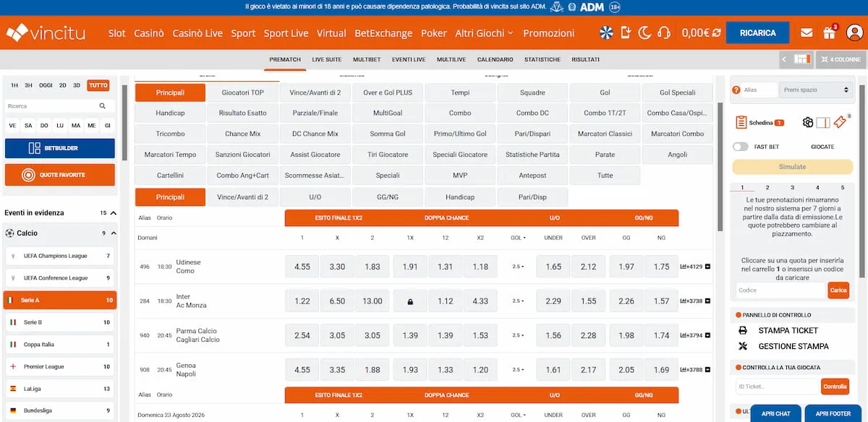Collapse the side panel with the left chevron
Image resolution: width=868 pixels, height=422 pixels.
pyautogui.click(x=785, y=59)
